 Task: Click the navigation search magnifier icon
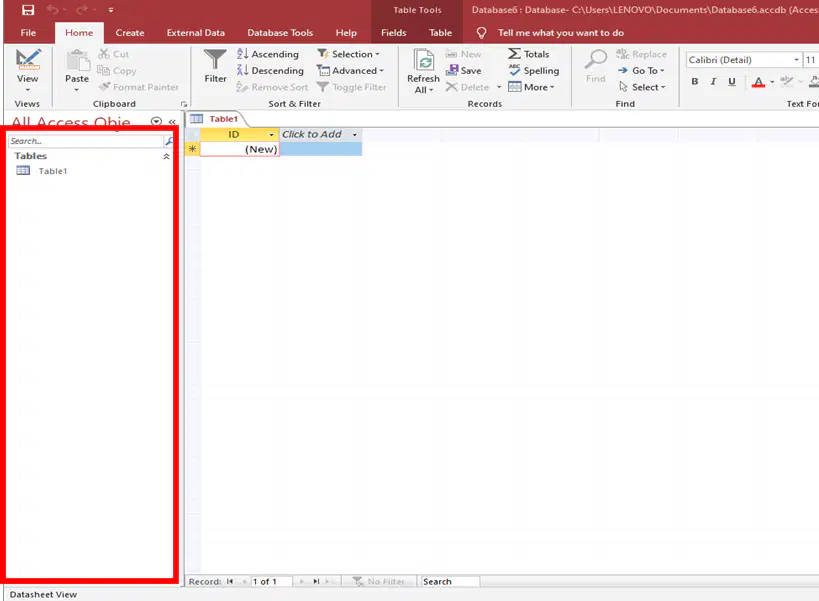click(x=169, y=141)
